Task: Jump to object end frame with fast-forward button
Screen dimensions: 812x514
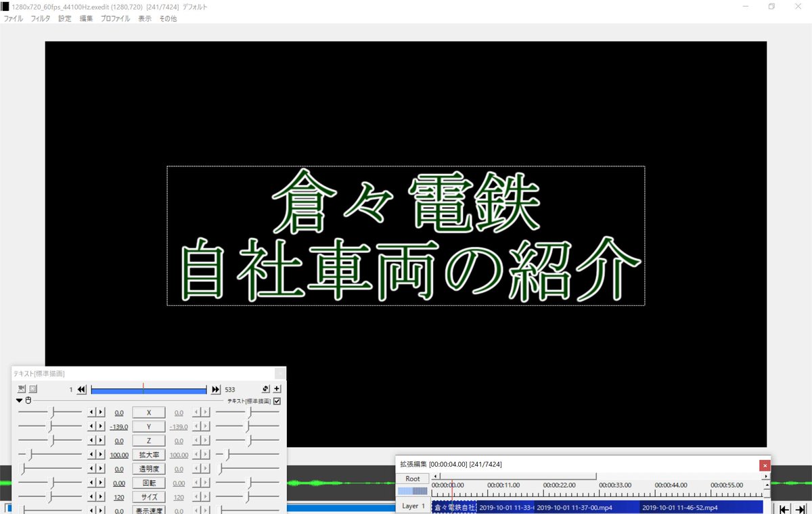Action: click(x=216, y=390)
